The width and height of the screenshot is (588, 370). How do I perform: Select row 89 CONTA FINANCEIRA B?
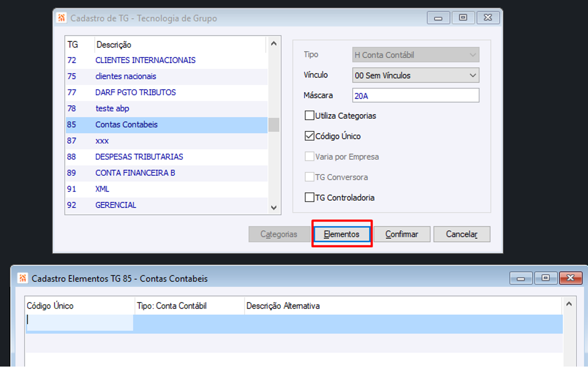[167, 173]
